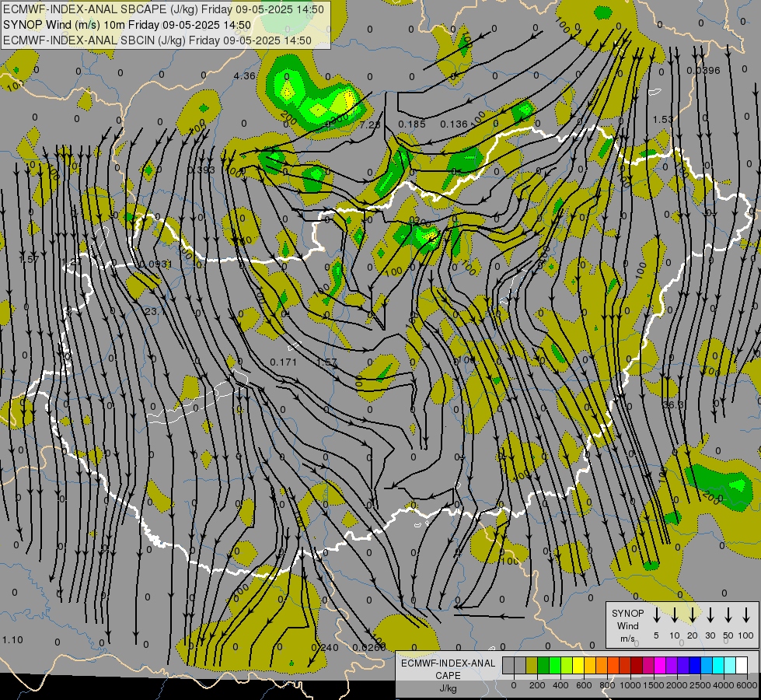Viewport: 761px width, 700px height.
Task: Click the SYNOP Wind 10m header line
Action: tap(127, 25)
